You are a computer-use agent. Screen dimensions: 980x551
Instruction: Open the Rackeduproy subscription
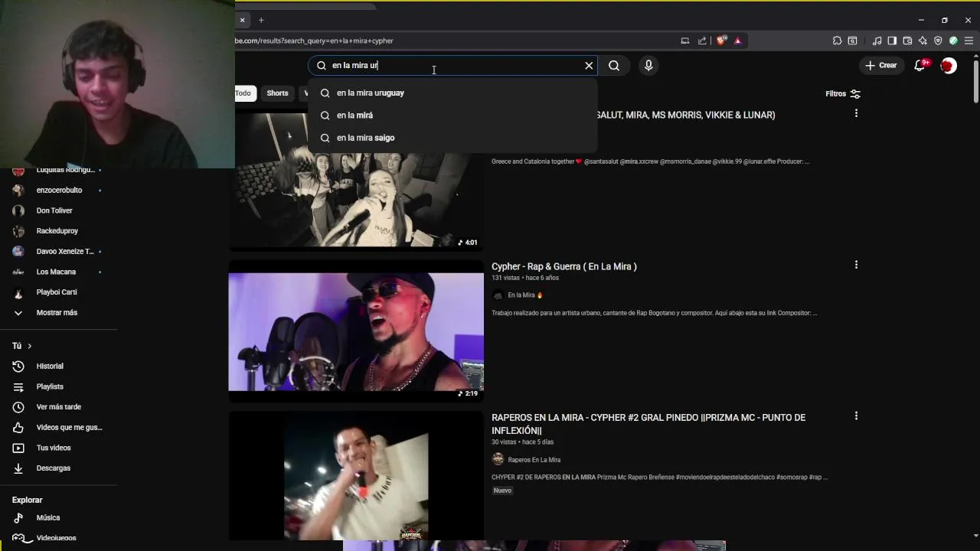pos(58,231)
